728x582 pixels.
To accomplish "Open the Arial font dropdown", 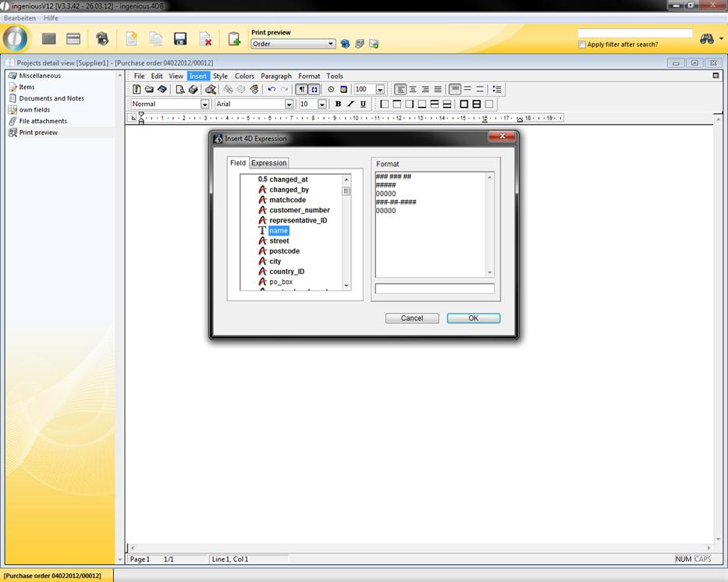I will [x=289, y=105].
